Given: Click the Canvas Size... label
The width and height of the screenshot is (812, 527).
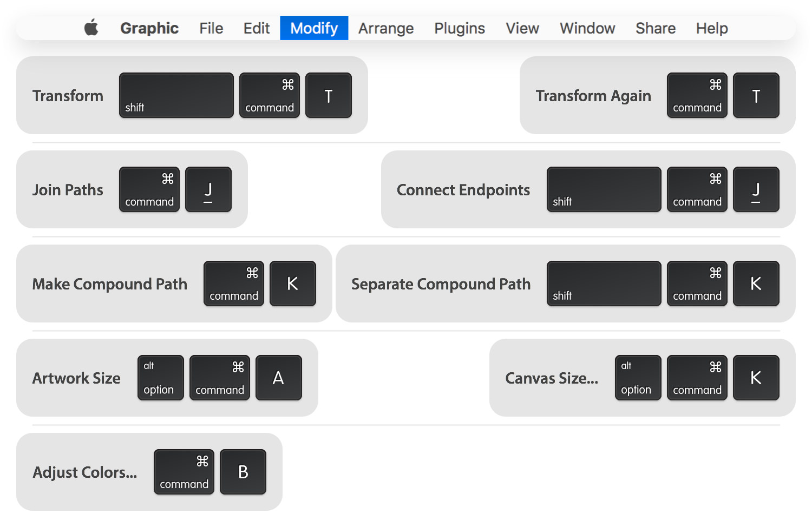Looking at the screenshot, I should (552, 378).
